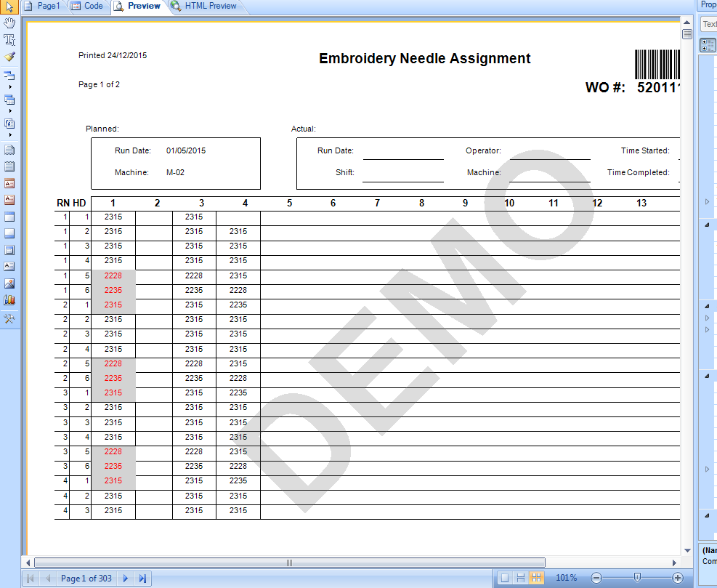Insert the Footer band with bottom stripe
Screen dimensions: 717x588
point(9,233)
